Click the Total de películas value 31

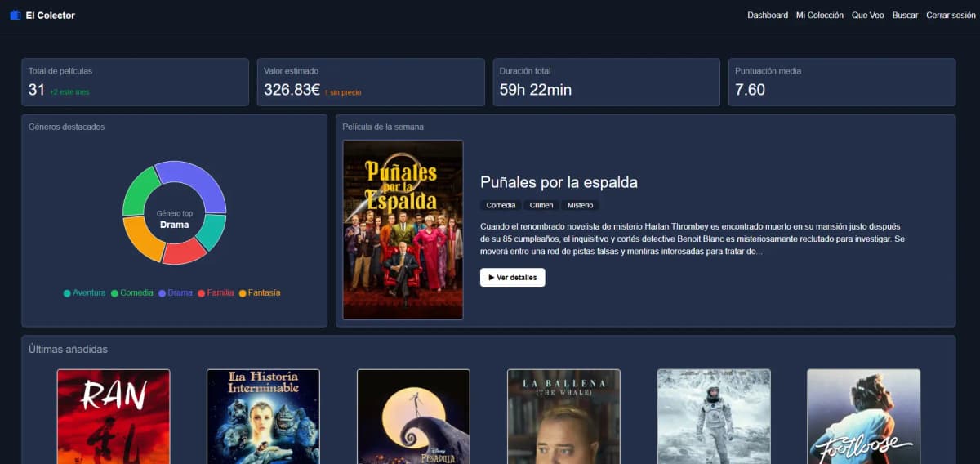(x=37, y=90)
